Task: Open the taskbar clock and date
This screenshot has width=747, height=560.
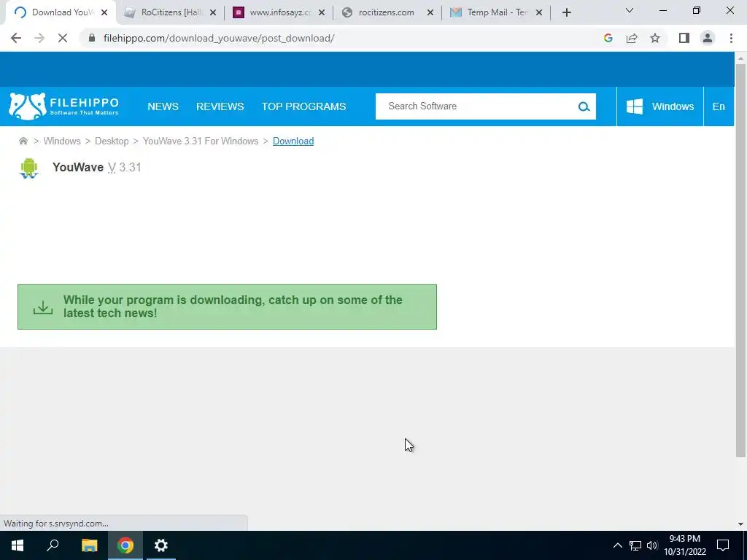Action: point(684,545)
